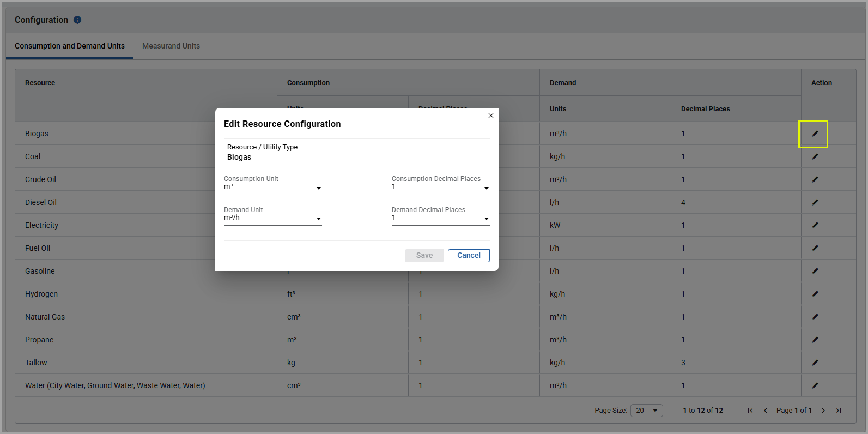The width and height of the screenshot is (868, 434).
Task: Select the Diesel Oil resource name
Action: [x=41, y=202]
